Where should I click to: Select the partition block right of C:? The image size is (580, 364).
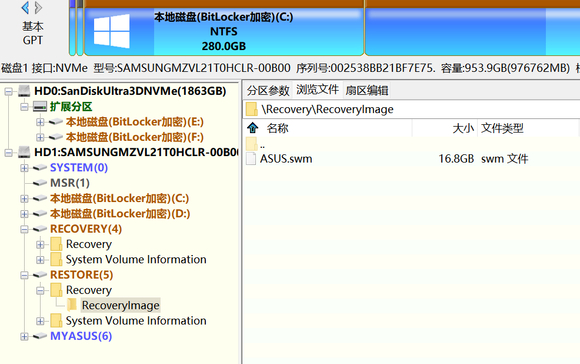[x=472, y=31]
